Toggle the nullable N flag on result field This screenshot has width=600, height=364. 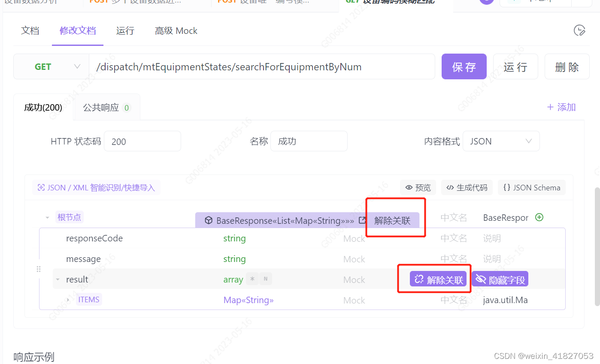pos(266,280)
